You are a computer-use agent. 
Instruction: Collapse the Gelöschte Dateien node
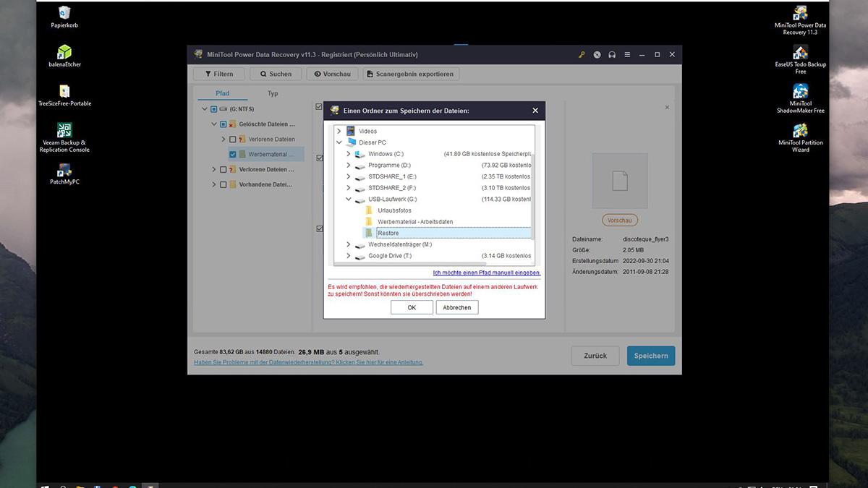[214, 124]
